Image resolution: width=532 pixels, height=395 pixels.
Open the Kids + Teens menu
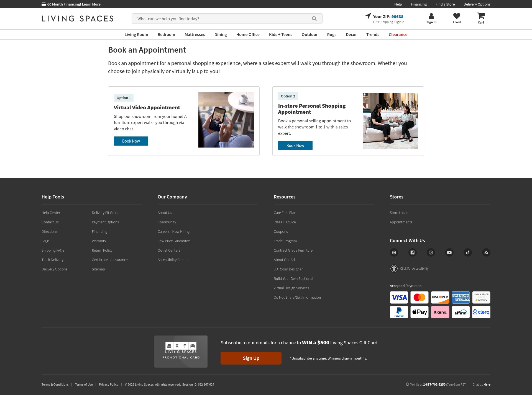coord(281,35)
